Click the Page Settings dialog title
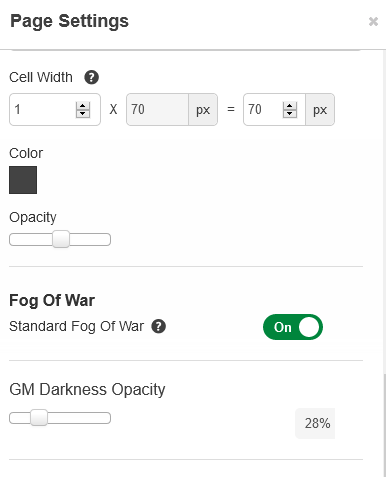The width and height of the screenshot is (386, 477). click(x=69, y=21)
